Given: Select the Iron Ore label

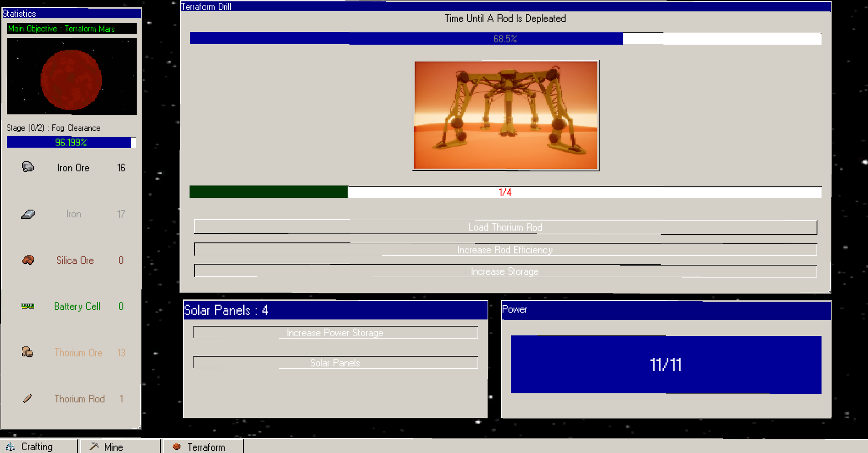Looking at the screenshot, I should [73, 168].
